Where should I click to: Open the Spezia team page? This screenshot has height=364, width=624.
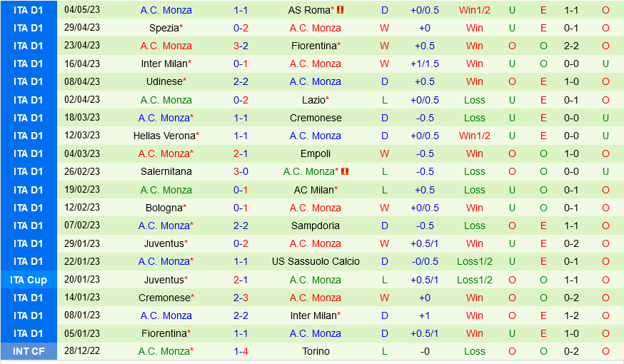coord(164,28)
